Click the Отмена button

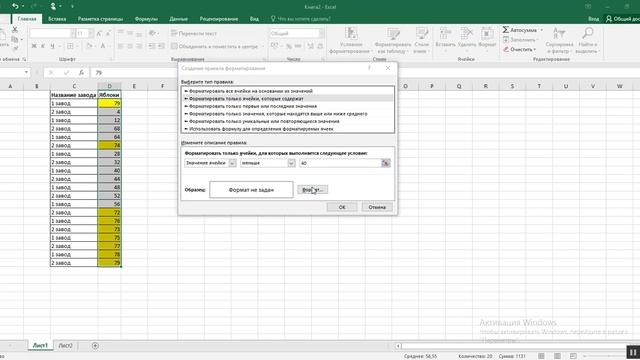click(x=377, y=207)
